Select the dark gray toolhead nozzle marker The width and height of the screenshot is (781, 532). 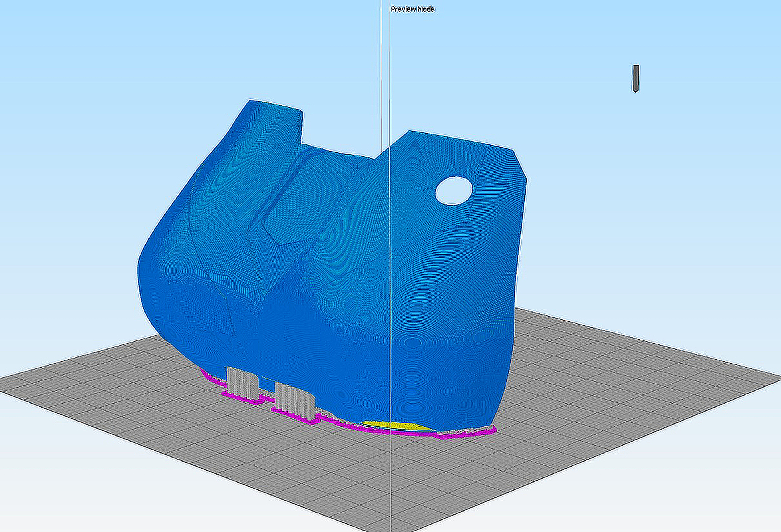(x=636, y=78)
